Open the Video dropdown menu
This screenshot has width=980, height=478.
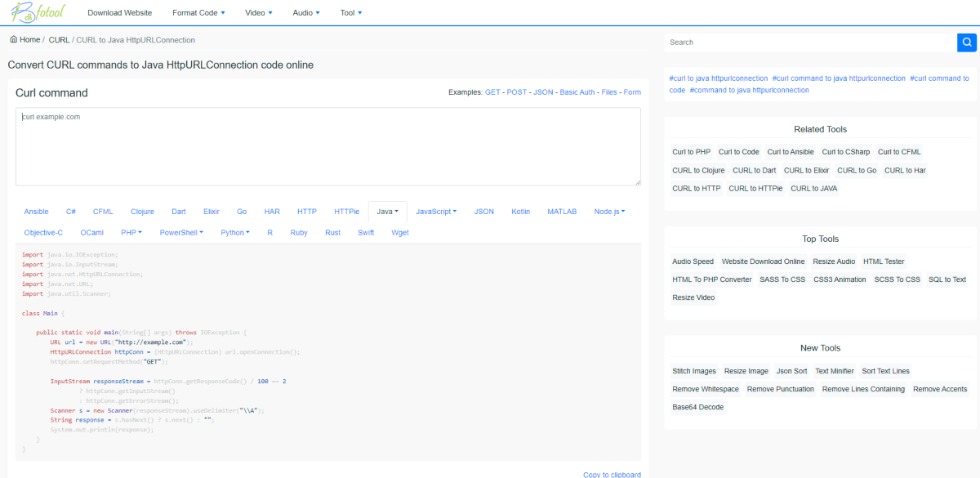259,13
